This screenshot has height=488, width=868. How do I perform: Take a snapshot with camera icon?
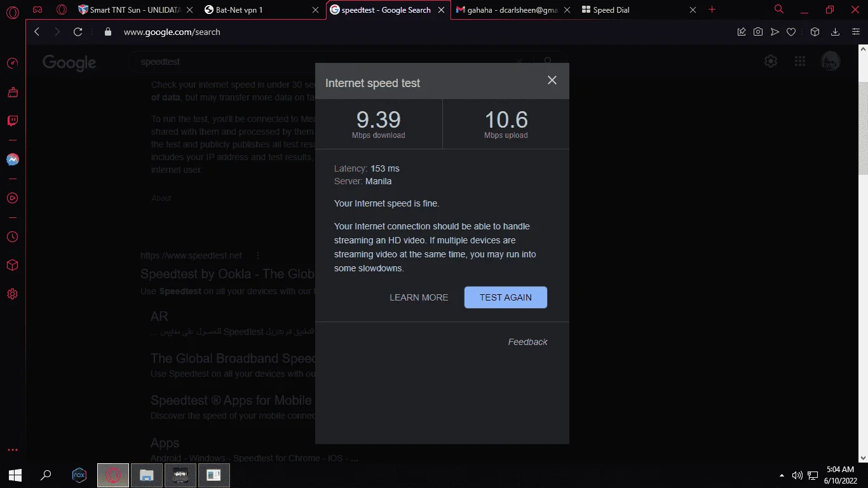[x=758, y=32]
